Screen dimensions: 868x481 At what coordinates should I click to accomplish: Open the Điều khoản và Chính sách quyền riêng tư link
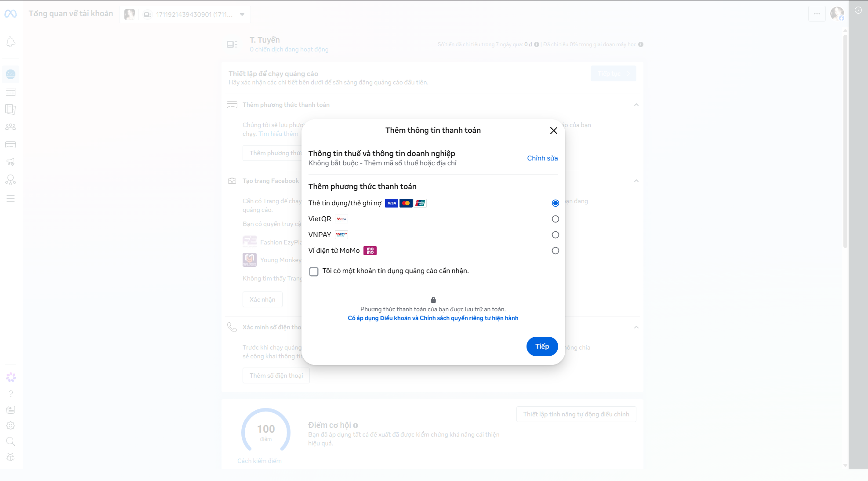(x=433, y=318)
